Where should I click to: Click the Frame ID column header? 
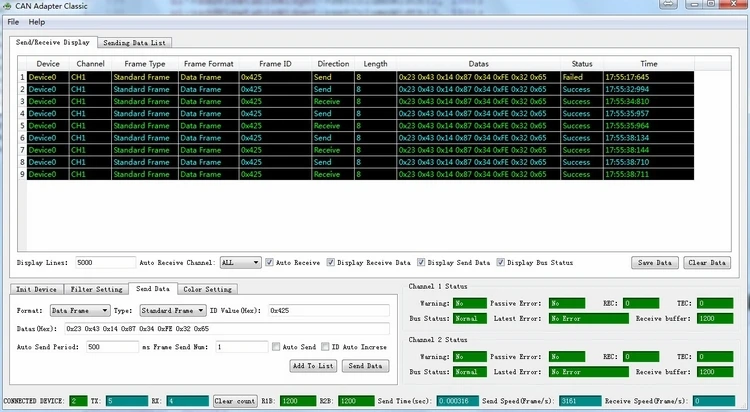click(275, 64)
